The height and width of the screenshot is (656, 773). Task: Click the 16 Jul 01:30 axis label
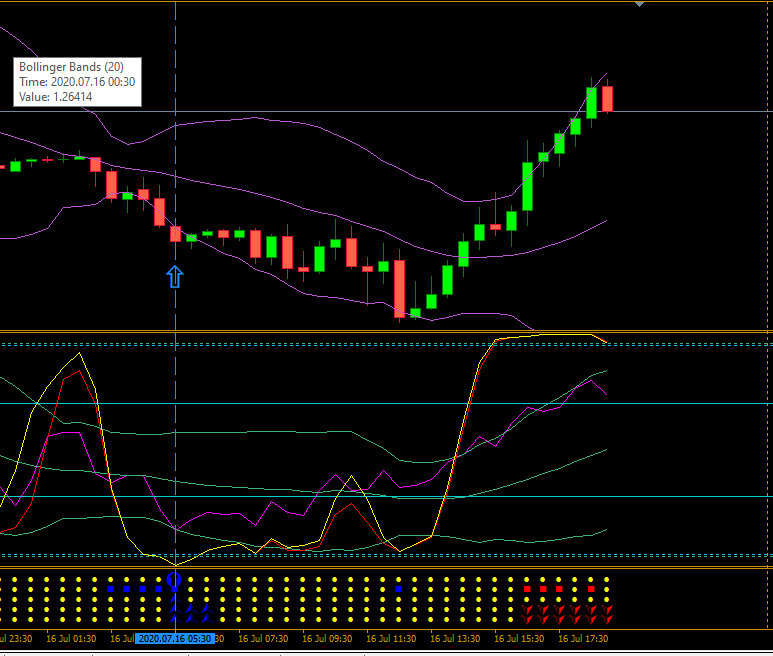pyautogui.click(x=71, y=639)
